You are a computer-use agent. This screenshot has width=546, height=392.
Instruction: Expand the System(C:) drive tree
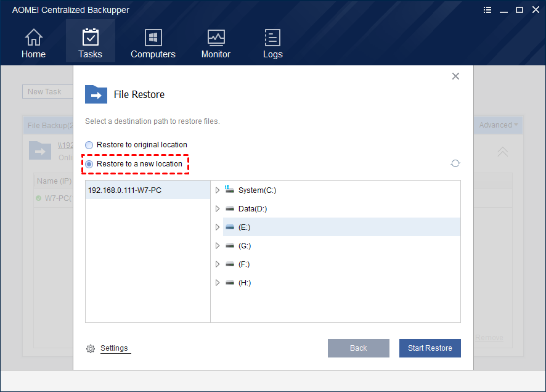coord(218,190)
